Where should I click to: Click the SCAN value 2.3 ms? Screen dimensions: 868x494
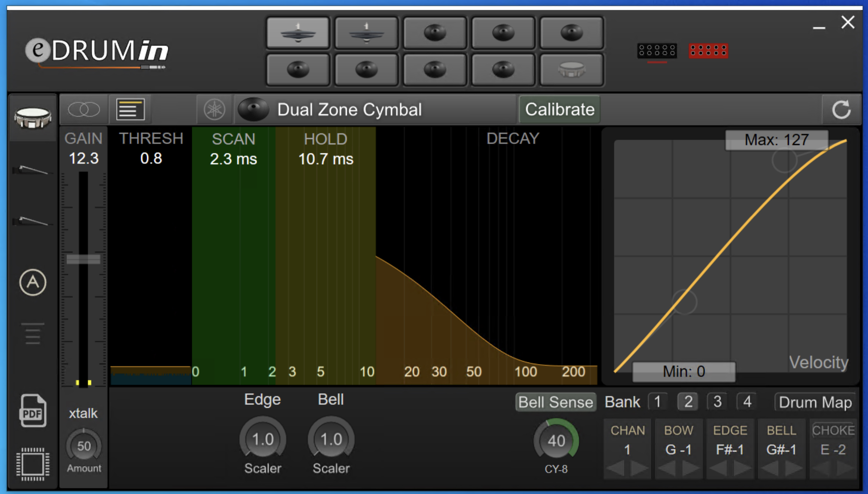tap(233, 159)
